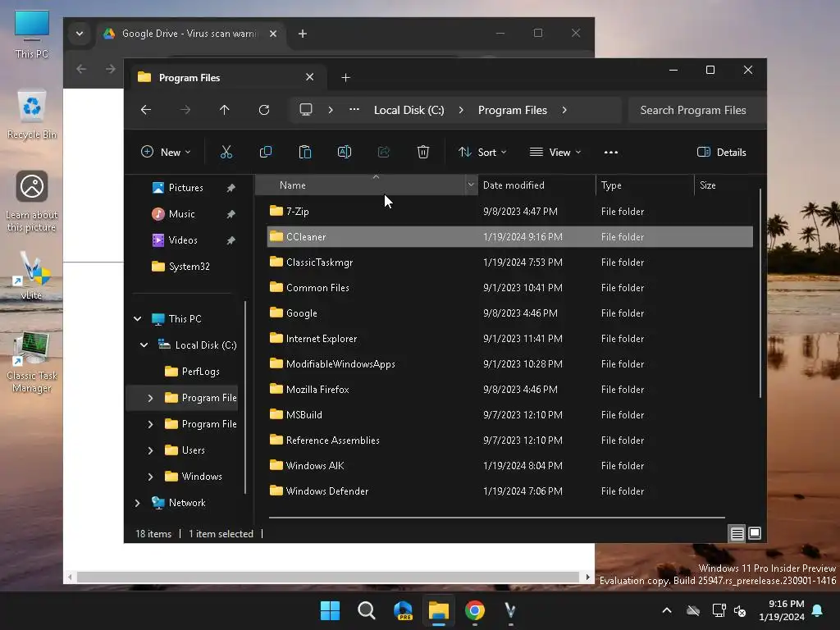Viewport: 840px width, 630px height.
Task: Open a new tab in Chrome window
Action: point(303,33)
